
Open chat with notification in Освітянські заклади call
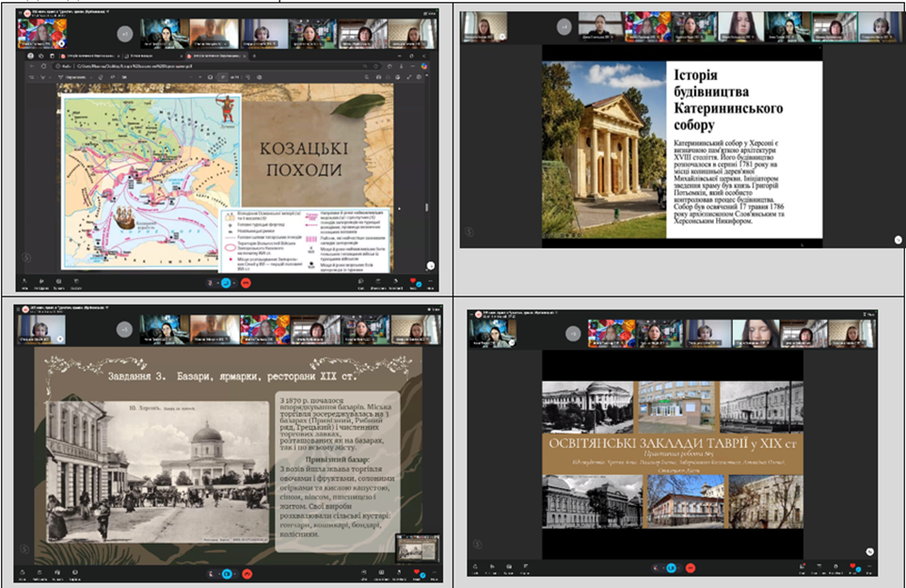point(802,566)
